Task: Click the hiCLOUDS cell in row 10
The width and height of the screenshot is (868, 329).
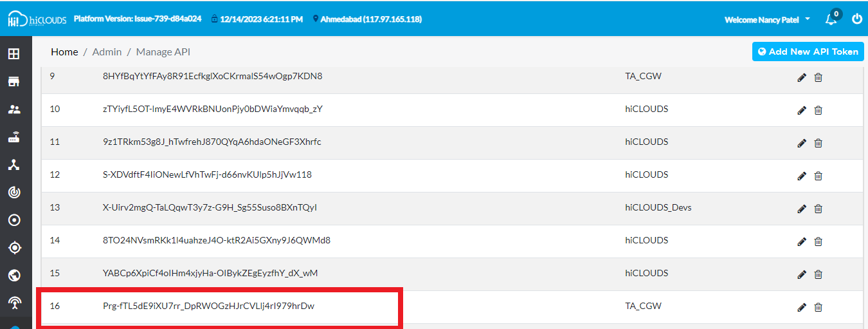Action: (x=647, y=109)
